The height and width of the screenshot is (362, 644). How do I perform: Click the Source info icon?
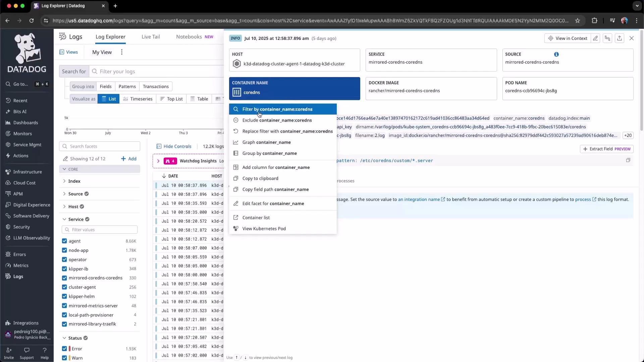(x=556, y=54)
